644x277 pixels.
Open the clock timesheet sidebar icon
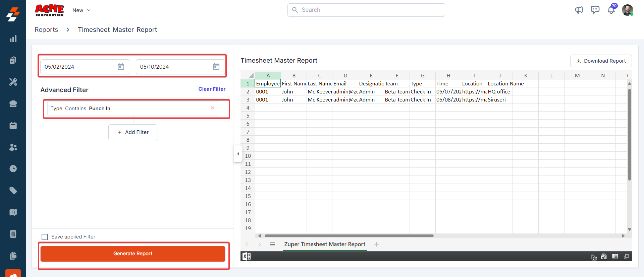13,168
